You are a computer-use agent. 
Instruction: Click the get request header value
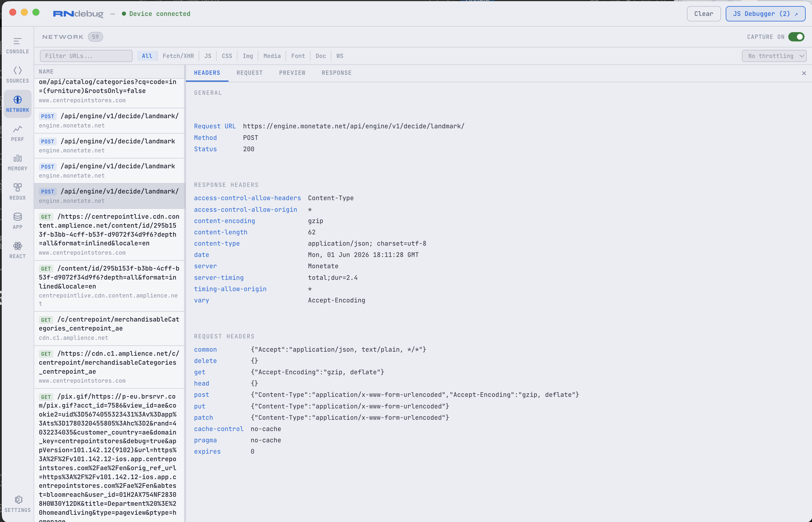pyautogui.click(x=317, y=372)
